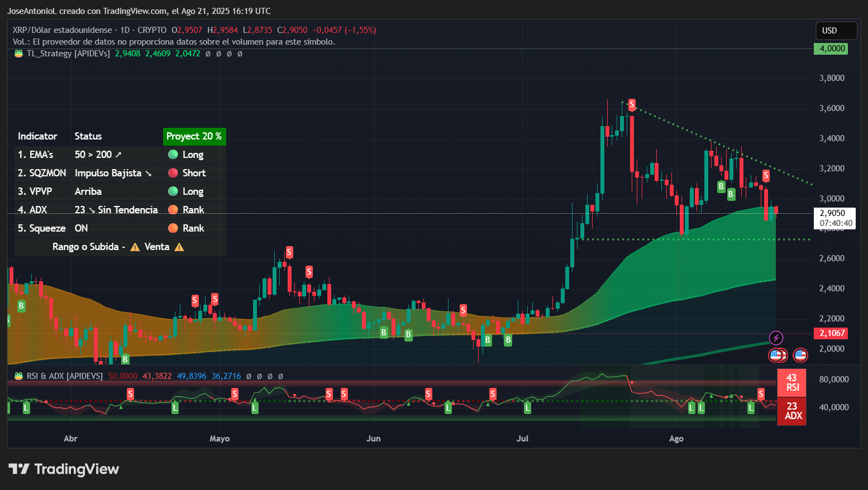Click the TradingView logo at bottom left

[61, 469]
